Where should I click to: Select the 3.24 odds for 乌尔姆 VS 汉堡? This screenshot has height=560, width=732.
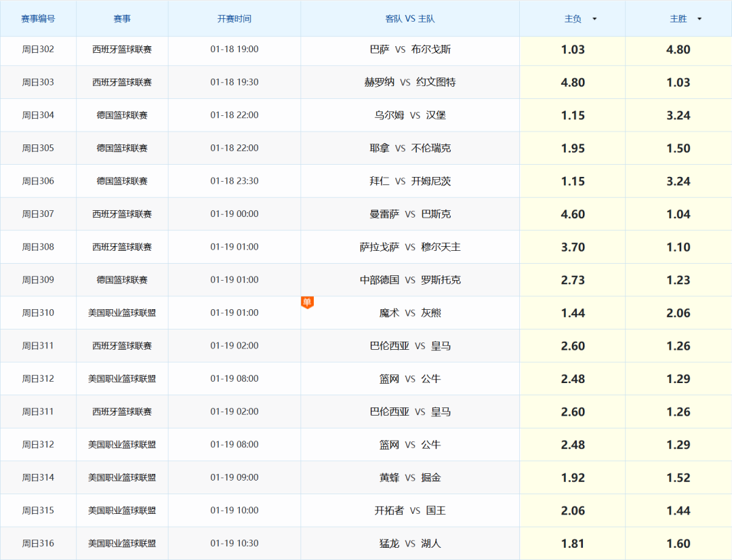[678, 115]
